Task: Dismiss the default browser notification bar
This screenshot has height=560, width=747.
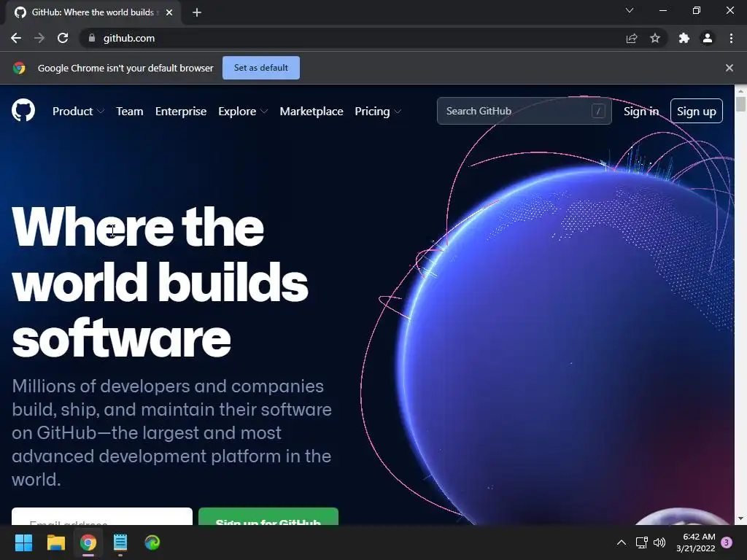Action: coord(729,68)
